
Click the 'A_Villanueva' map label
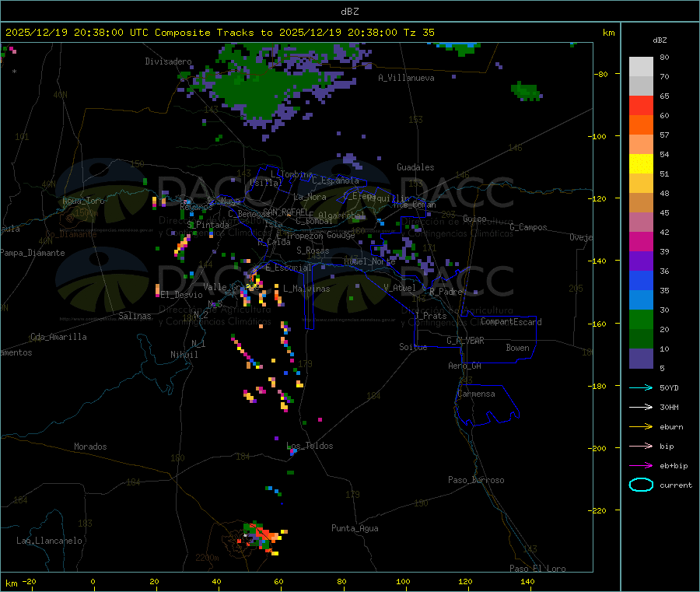(406, 78)
